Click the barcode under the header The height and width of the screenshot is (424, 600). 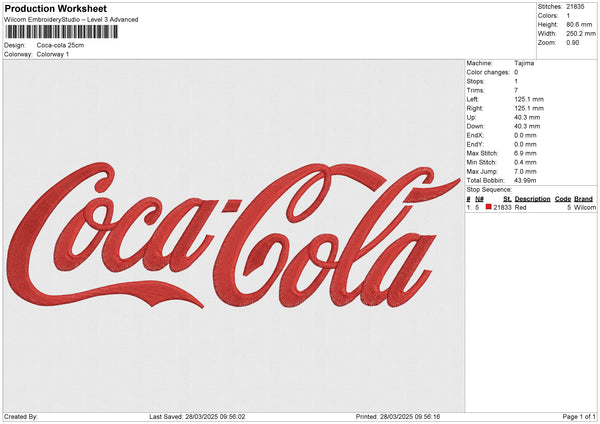[62, 32]
